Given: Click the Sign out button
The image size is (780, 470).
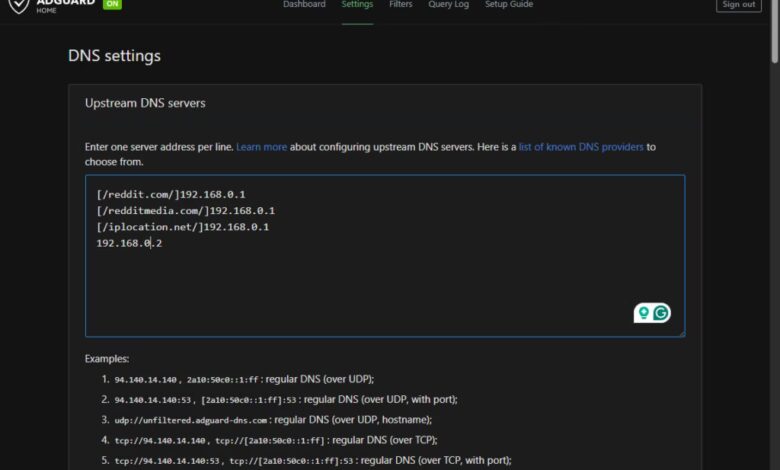Looking at the screenshot, I should 738,5.
